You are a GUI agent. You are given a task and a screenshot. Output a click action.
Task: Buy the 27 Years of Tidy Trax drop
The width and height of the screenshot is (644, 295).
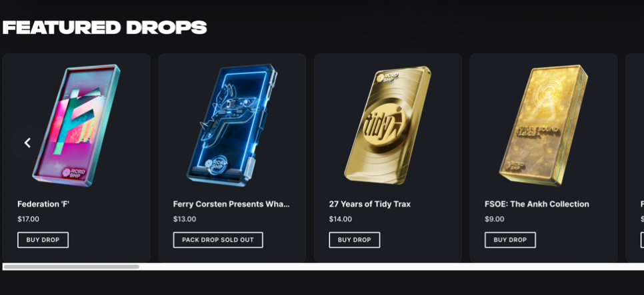click(x=354, y=240)
